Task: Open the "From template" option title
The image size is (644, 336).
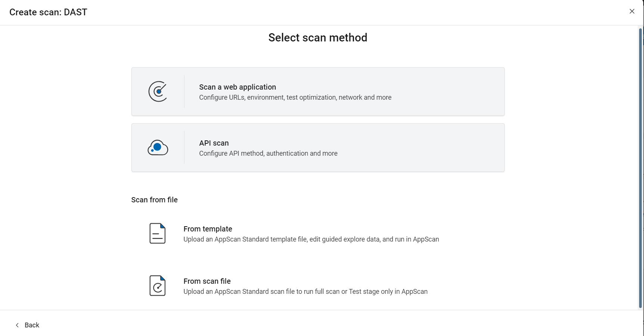Action: [208, 229]
